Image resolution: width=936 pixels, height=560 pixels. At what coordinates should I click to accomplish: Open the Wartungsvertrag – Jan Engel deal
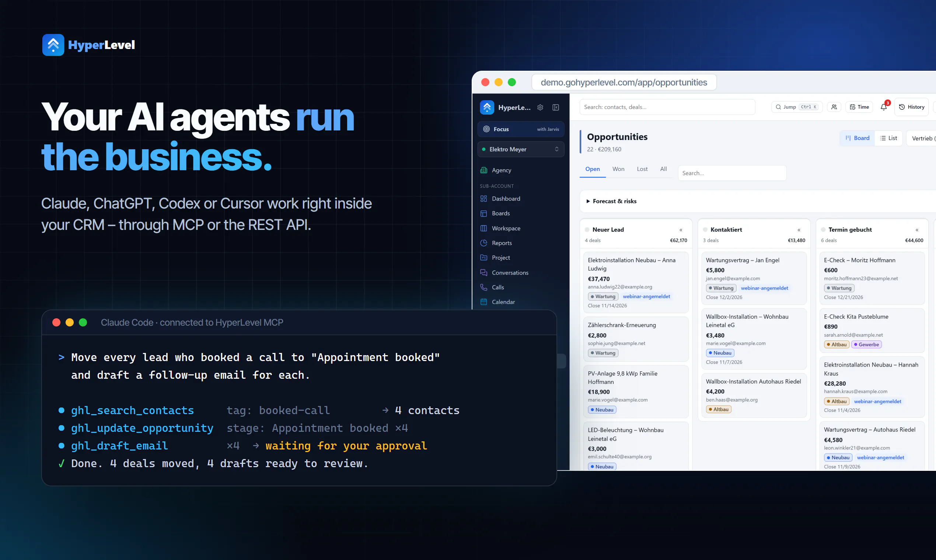pos(754,279)
